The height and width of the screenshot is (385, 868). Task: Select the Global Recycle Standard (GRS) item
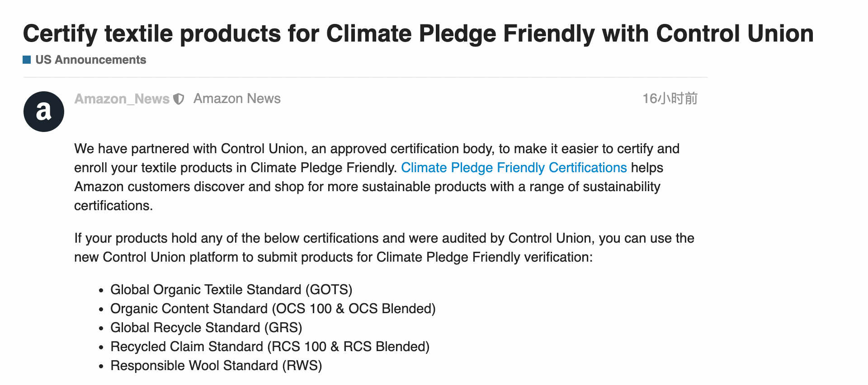click(206, 328)
